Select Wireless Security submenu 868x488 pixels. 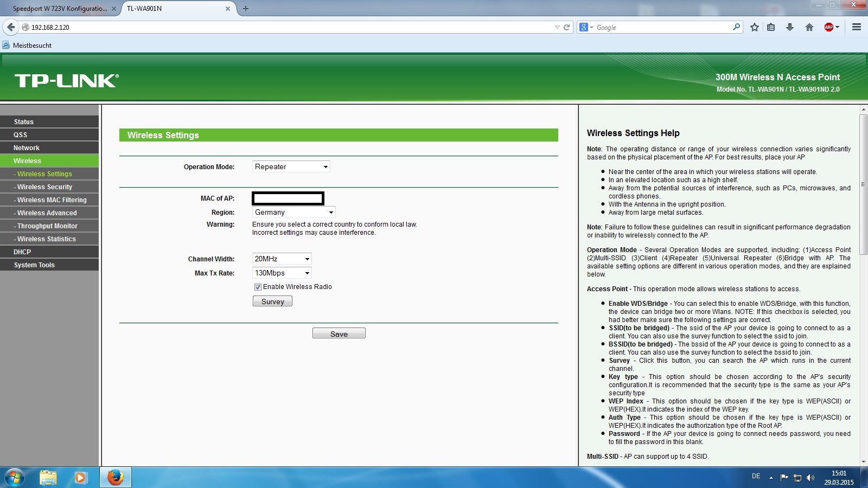tap(49, 187)
